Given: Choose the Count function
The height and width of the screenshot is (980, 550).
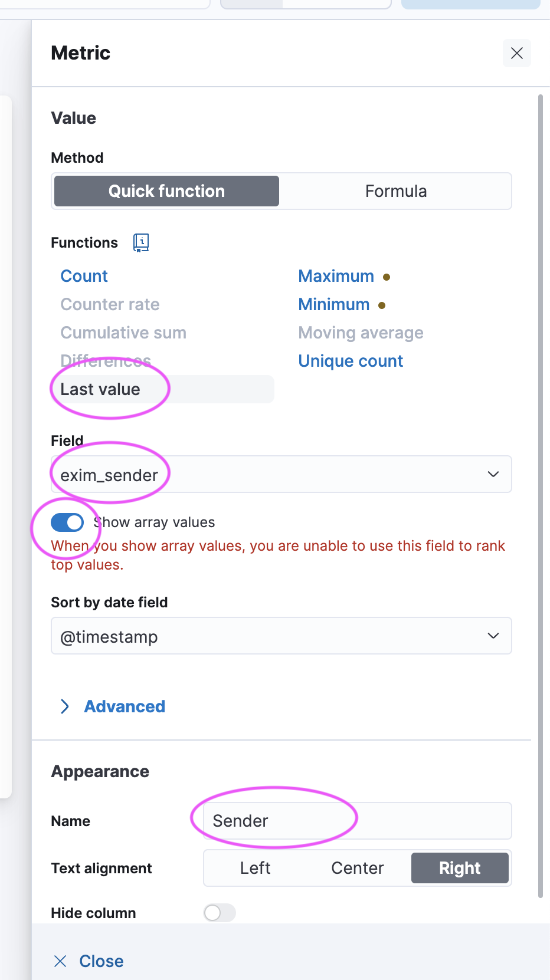Looking at the screenshot, I should 84,276.
